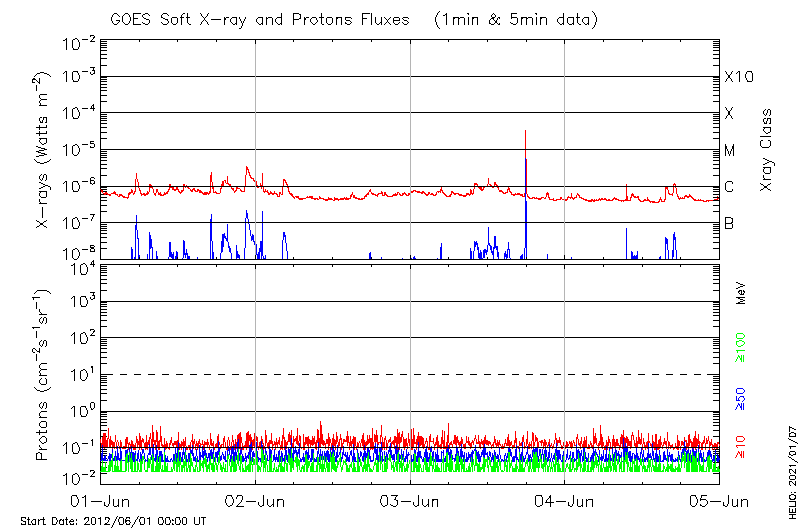Click the vertical 'Xray Class' axis title
Image resolution: width=800 pixels, height=530 pixels.
[767, 149]
